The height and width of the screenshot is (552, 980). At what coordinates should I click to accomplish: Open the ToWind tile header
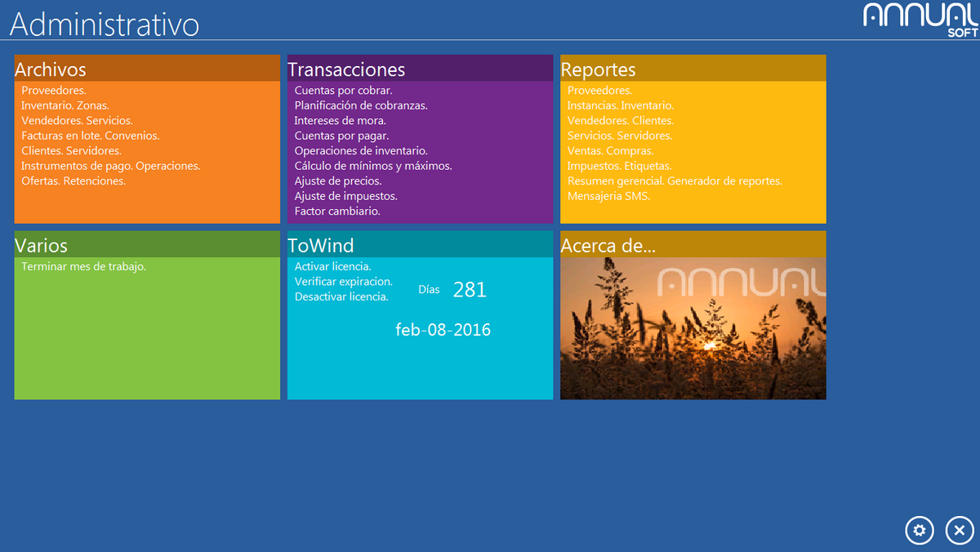(420, 245)
